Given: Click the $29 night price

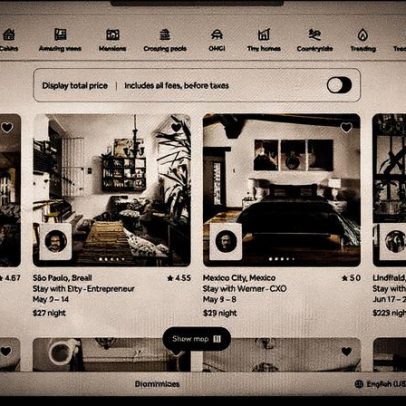Looking at the screenshot, I should (220, 313).
